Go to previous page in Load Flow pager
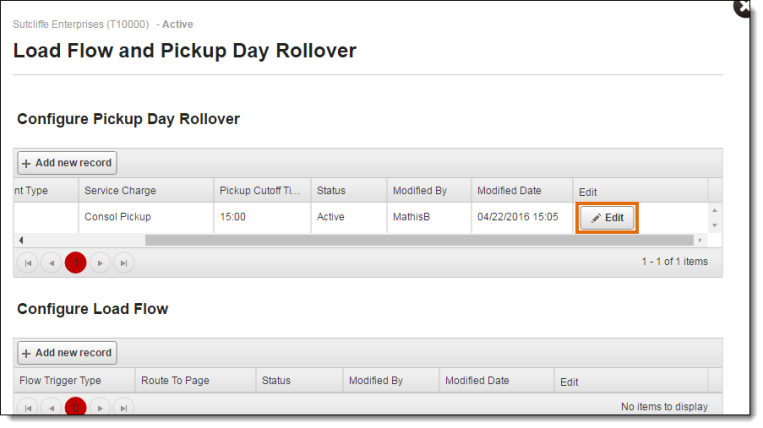Screen dimensions: 763x428 [52, 407]
